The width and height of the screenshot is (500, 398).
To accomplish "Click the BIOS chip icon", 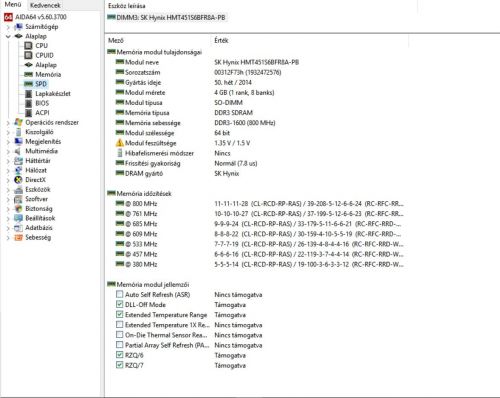I will pos(29,103).
